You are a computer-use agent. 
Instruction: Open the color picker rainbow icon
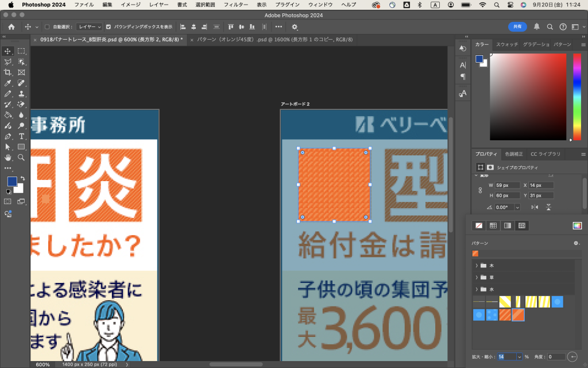[x=577, y=225]
